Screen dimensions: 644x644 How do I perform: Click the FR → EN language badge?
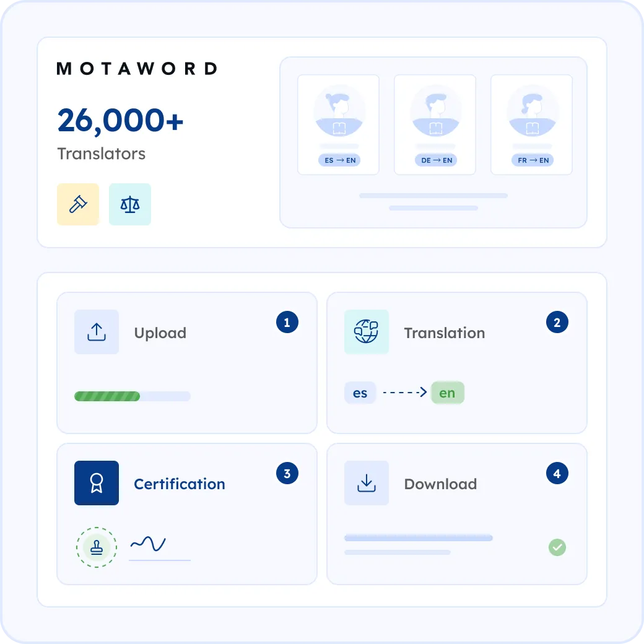533,160
